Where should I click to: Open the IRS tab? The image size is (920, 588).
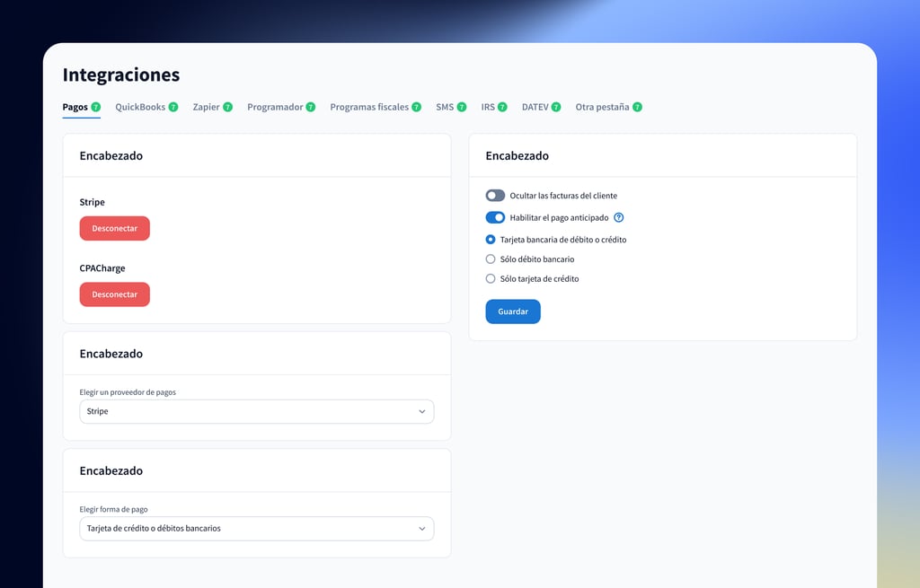[488, 107]
